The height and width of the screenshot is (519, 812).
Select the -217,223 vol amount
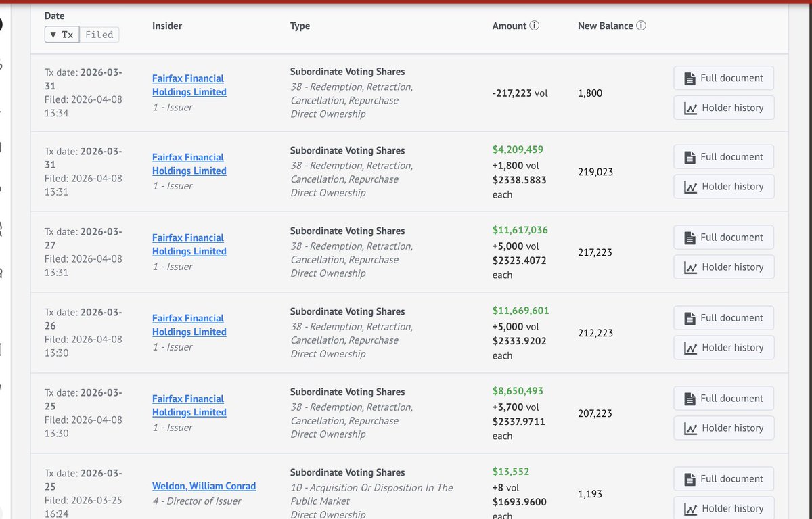pos(520,93)
